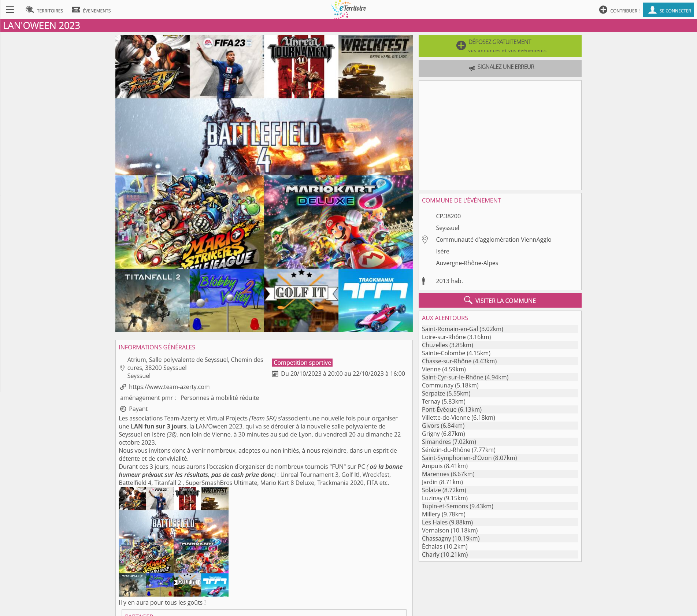The height and width of the screenshot is (616, 697).
Task: Open the https://www.team-azerty.com link
Action: 169,387
